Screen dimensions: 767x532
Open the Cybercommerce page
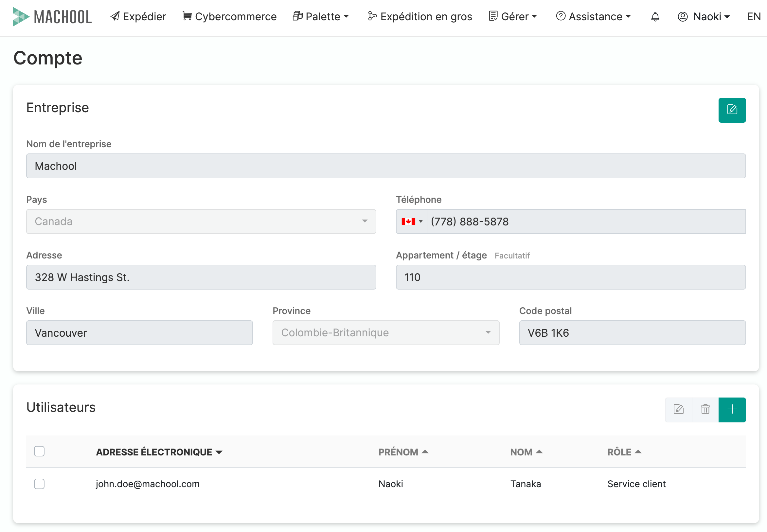pos(229,17)
